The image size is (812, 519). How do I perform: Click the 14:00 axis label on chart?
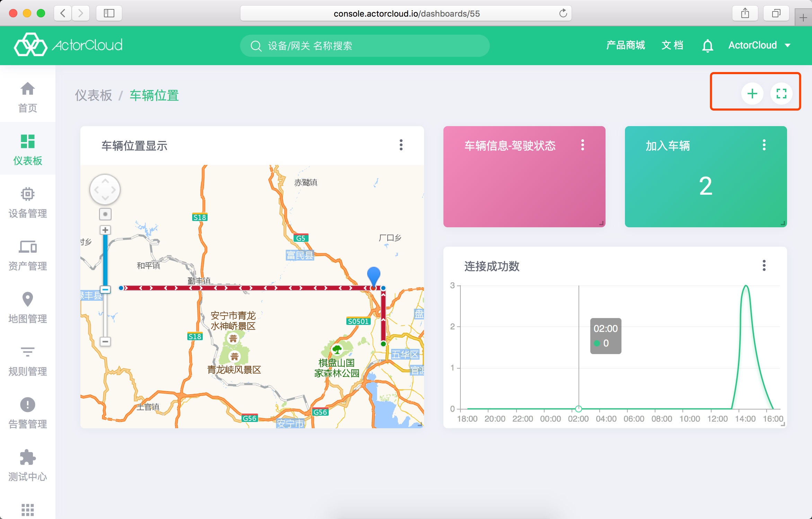[x=745, y=419]
